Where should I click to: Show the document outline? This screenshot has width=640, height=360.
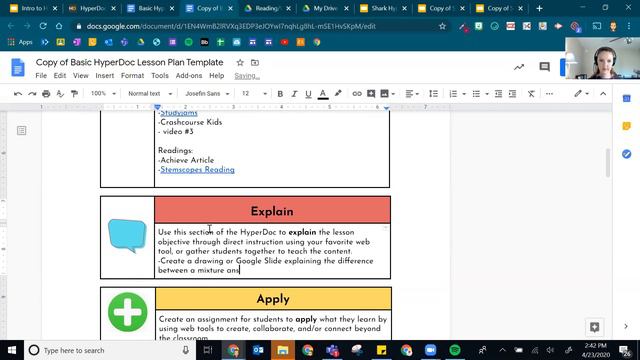[22, 131]
